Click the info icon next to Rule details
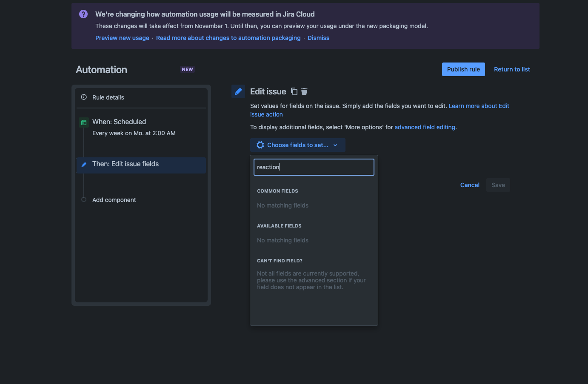This screenshot has height=384, width=588. pyautogui.click(x=84, y=97)
